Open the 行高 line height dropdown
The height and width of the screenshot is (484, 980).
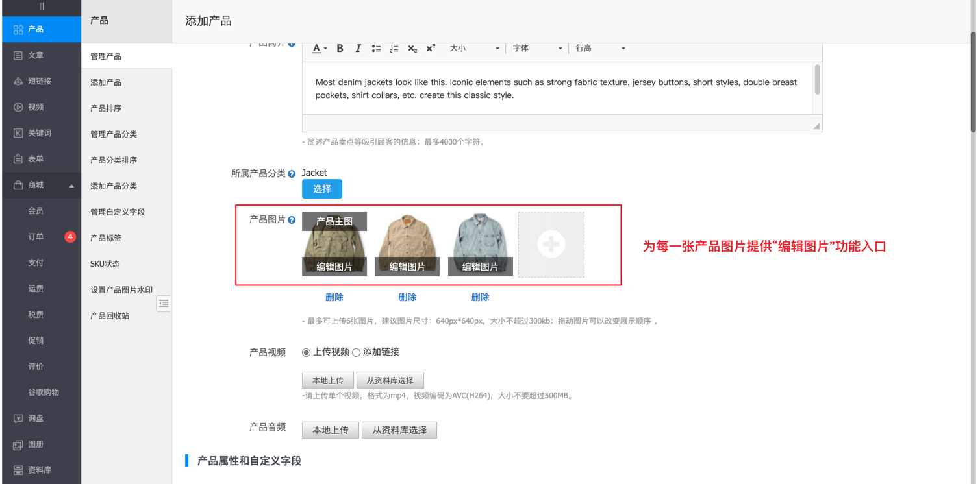click(x=600, y=49)
